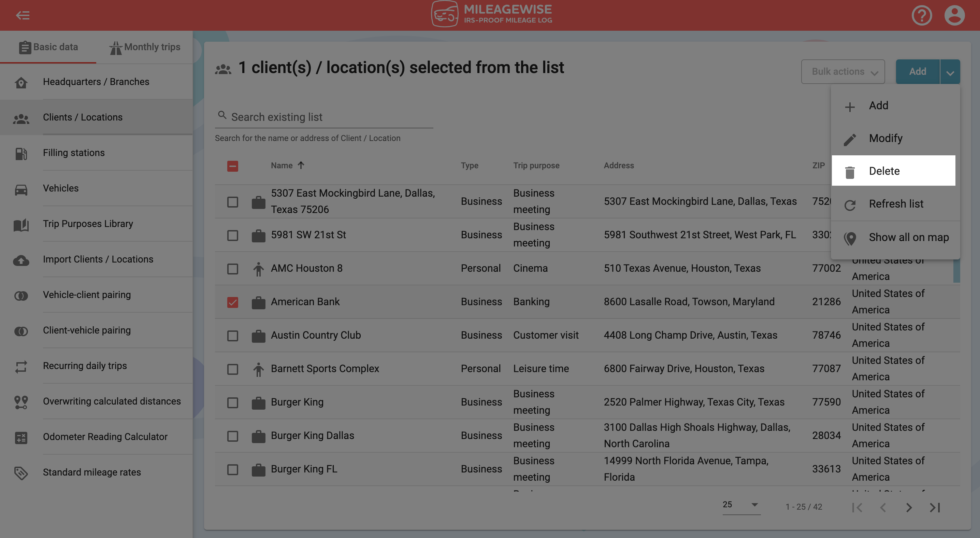Collapse sidebar with the back-arrow menu icon
The image size is (980, 538).
[23, 15]
